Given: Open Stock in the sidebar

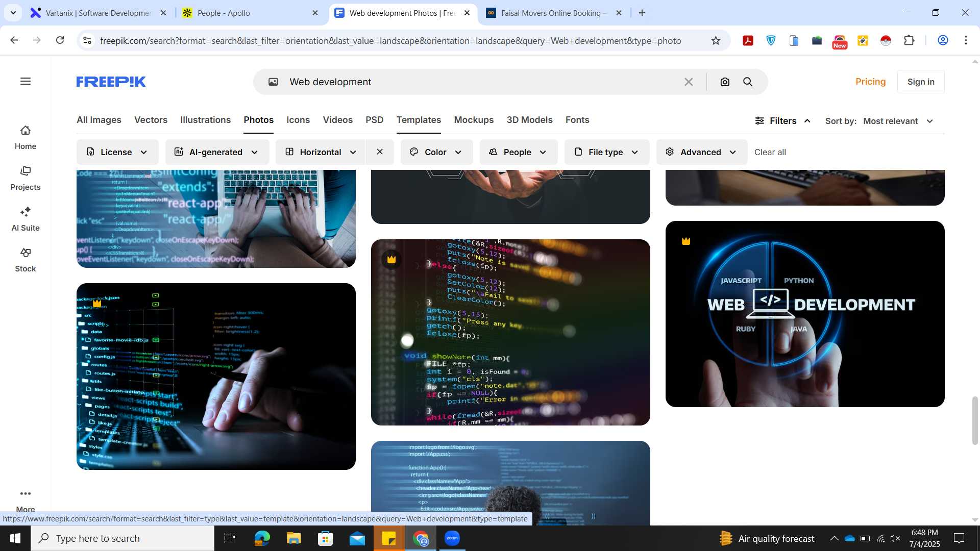Looking at the screenshot, I should [26, 260].
